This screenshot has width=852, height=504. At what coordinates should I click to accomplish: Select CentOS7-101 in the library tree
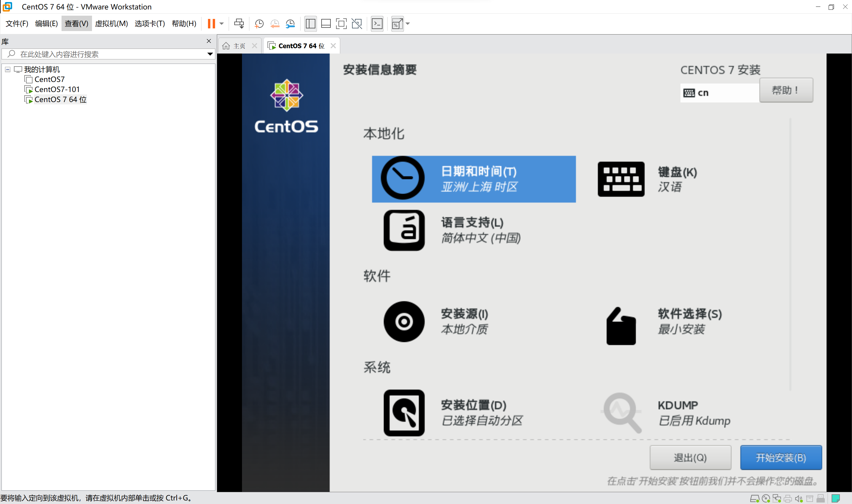pos(57,89)
